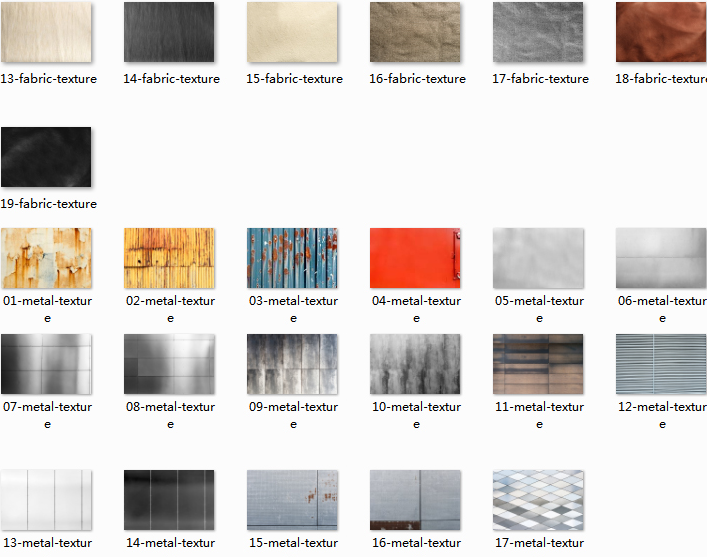Click the 09-metal-texture weathered panel image
This screenshot has width=707, height=557.
[292, 364]
